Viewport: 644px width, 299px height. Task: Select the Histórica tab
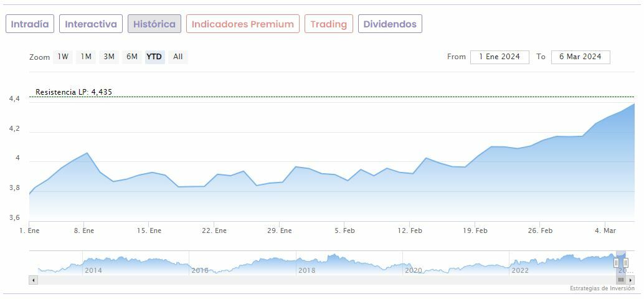coord(154,24)
